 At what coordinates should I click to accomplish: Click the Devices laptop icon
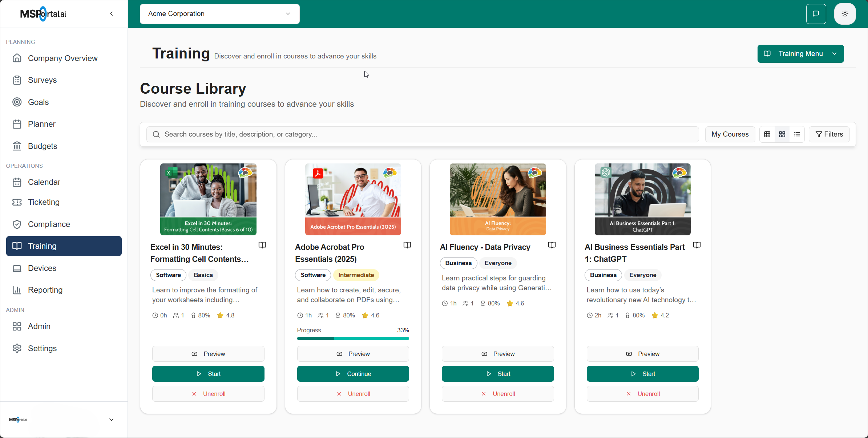[17, 268]
